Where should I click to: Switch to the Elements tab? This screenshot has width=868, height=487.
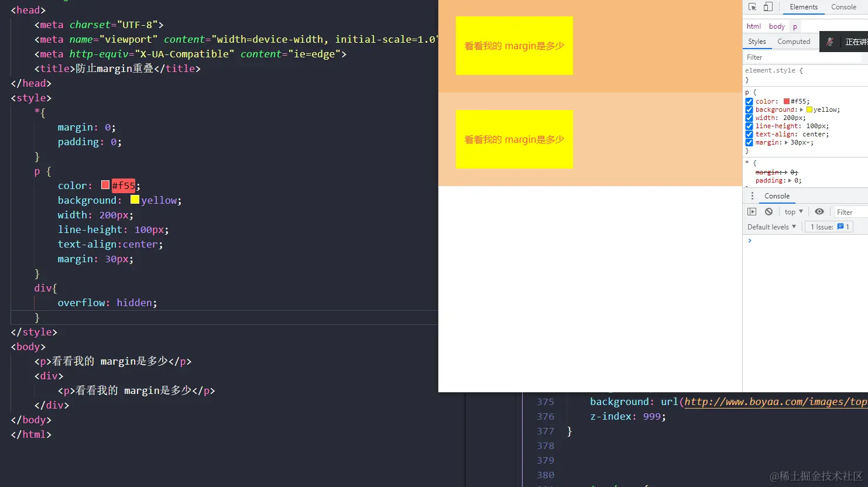[804, 7]
